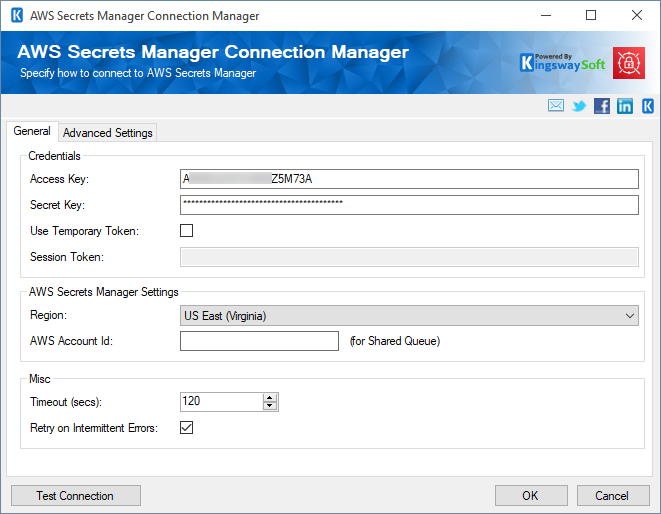Open the Twitter bird icon link

pyautogui.click(x=579, y=106)
